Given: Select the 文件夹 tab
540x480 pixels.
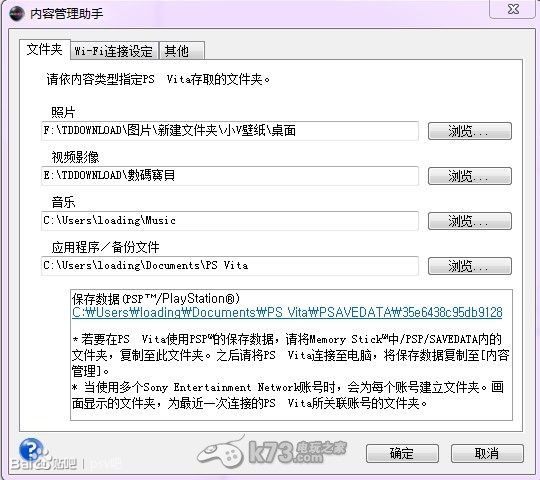Looking at the screenshot, I should [45, 50].
